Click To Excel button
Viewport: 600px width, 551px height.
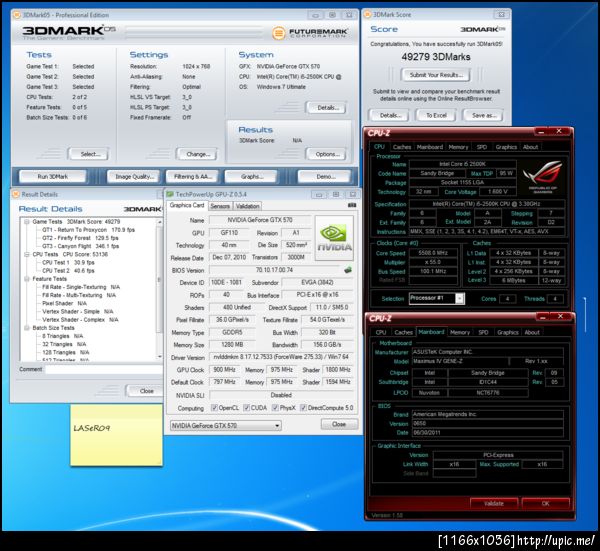pyautogui.click(x=436, y=115)
